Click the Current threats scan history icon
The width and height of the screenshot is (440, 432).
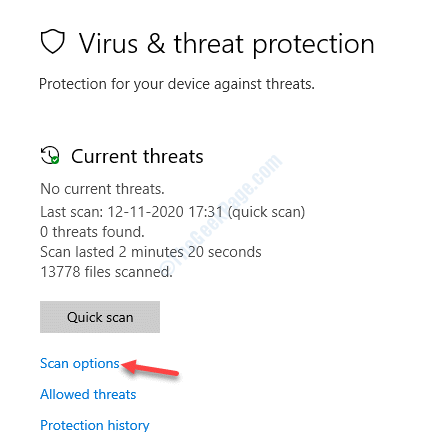tap(50, 155)
